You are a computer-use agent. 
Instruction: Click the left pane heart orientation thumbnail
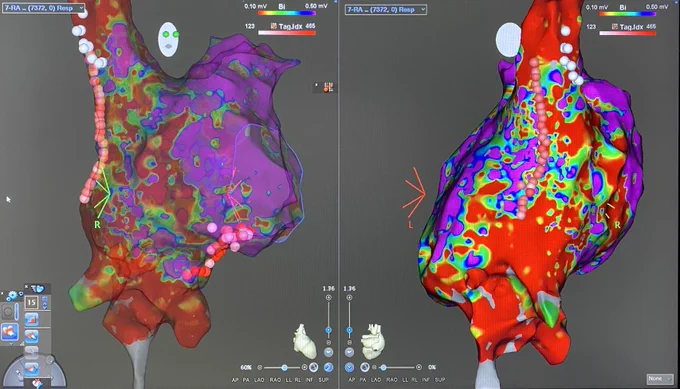tap(304, 341)
